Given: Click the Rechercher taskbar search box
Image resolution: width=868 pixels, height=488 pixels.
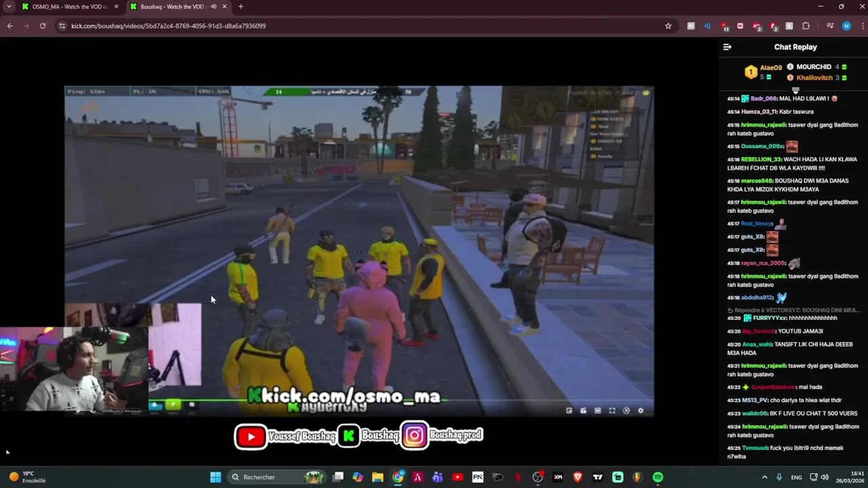Looking at the screenshot, I should [278, 477].
